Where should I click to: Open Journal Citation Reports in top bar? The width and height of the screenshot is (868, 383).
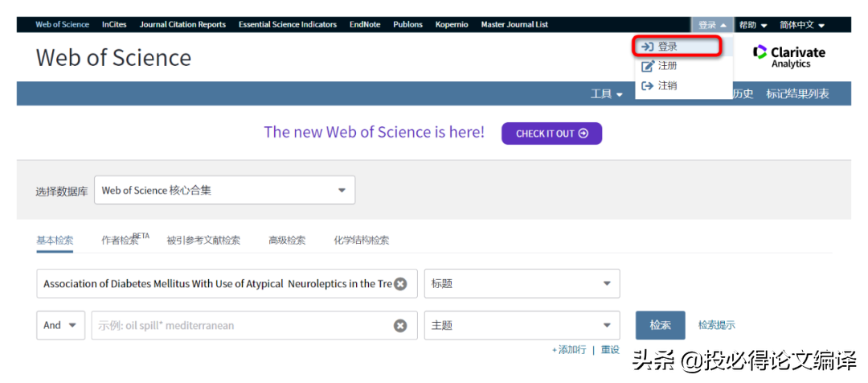coord(182,25)
